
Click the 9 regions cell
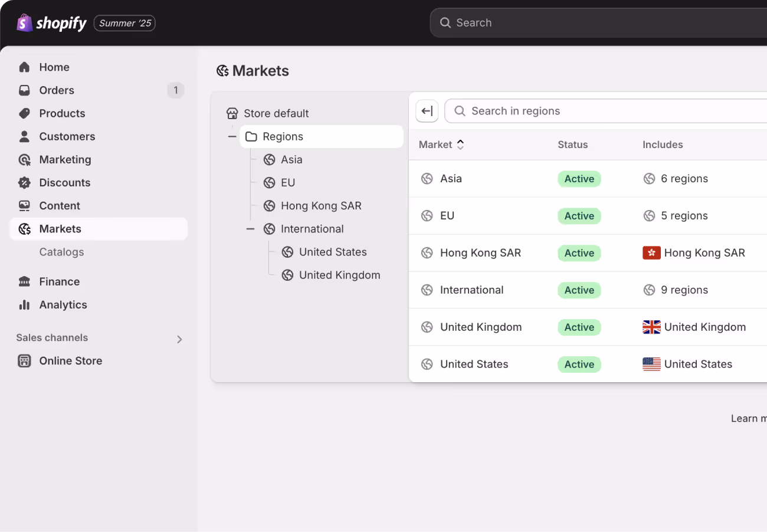click(676, 290)
